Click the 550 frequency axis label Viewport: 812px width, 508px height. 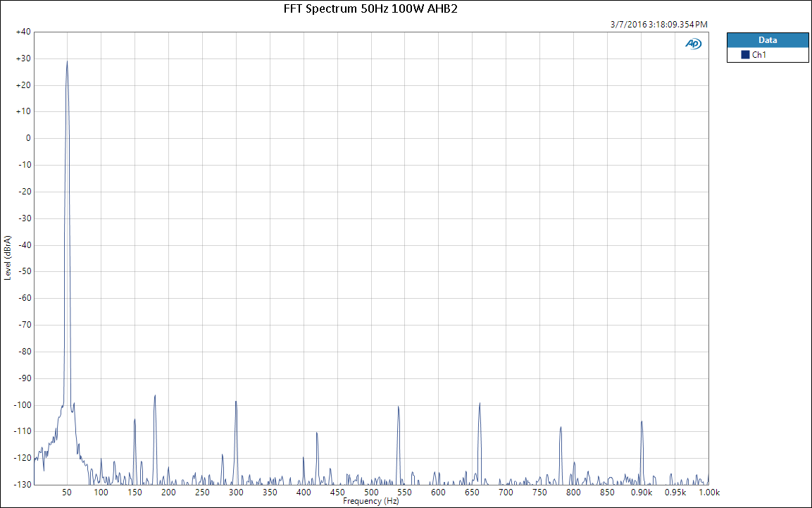point(404,492)
